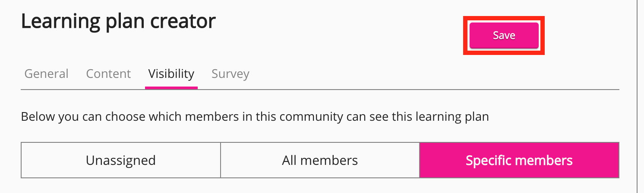
Task: Enable Specific members visibility
Action: [x=519, y=160]
